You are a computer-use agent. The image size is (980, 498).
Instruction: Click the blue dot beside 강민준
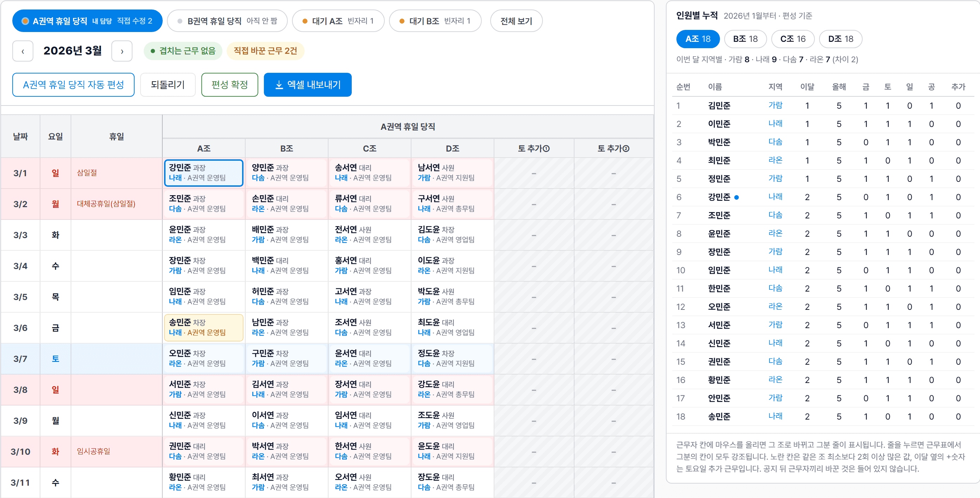pyautogui.click(x=736, y=197)
